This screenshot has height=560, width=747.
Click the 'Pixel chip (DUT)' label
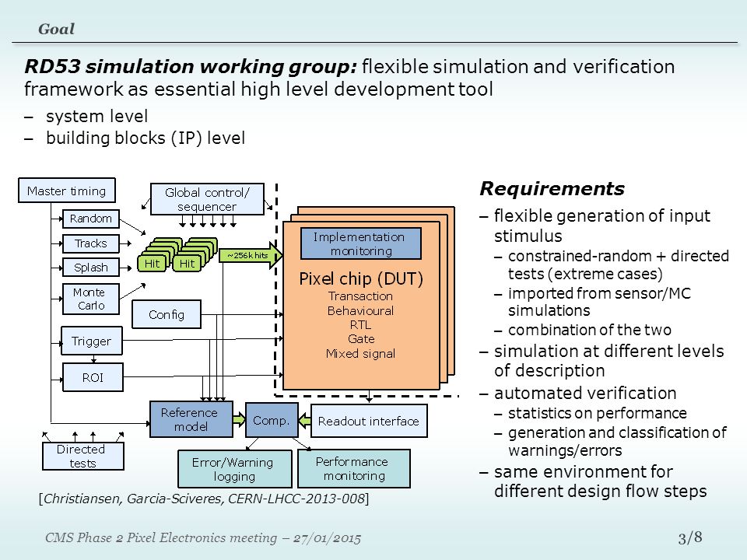[x=360, y=278]
